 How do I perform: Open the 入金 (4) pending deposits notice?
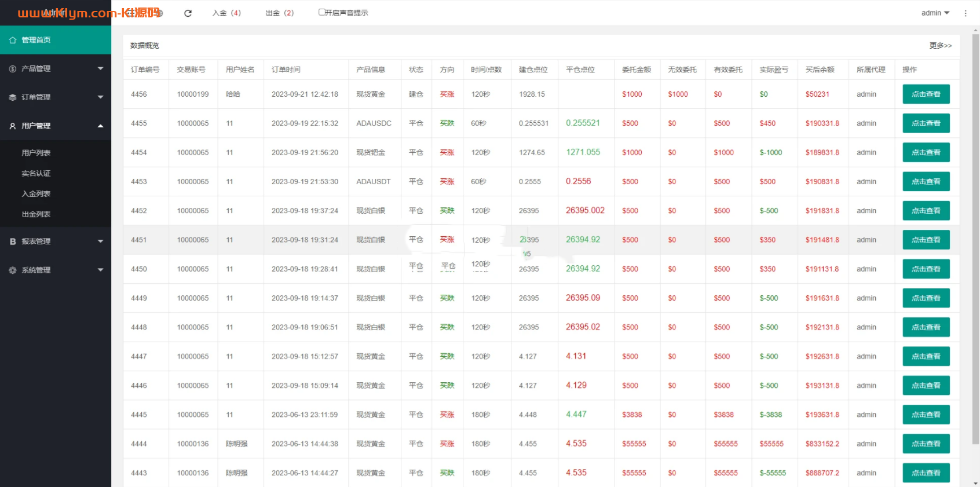coord(226,13)
